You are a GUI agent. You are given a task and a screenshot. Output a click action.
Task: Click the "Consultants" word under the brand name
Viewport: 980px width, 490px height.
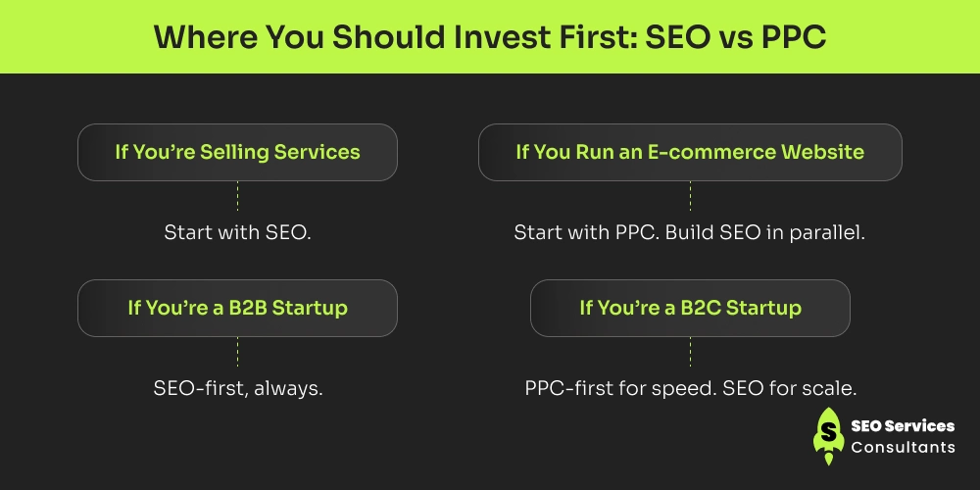[902, 448]
